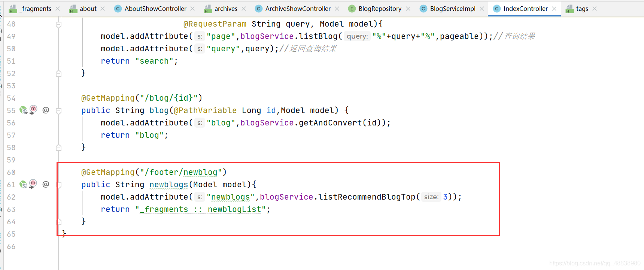
Task: Close the _fragments tab
Action: (58, 9)
